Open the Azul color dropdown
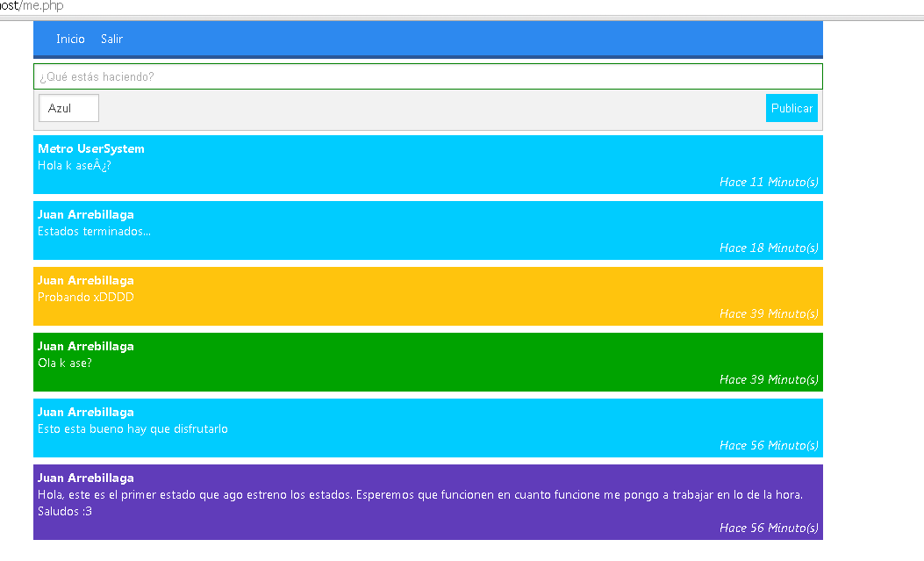This screenshot has width=924, height=561. pyautogui.click(x=69, y=109)
